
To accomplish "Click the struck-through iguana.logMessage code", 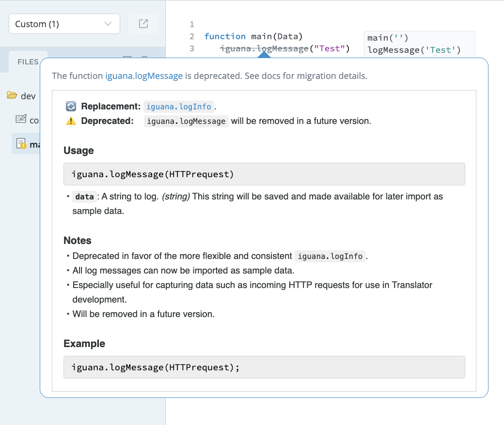I will 264,48.
